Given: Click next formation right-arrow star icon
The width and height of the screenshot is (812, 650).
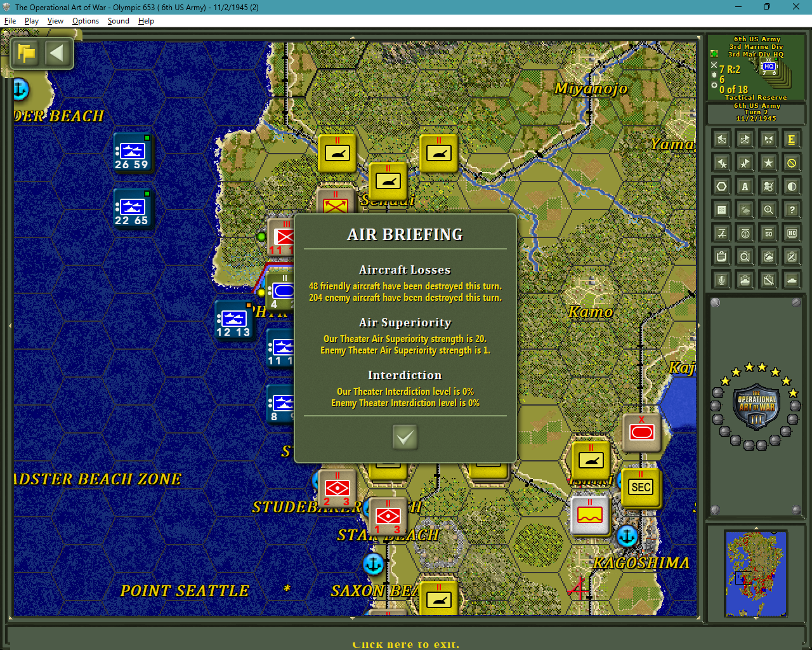Looking at the screenshot, I should pyautogui.click(x=745, y=162).
